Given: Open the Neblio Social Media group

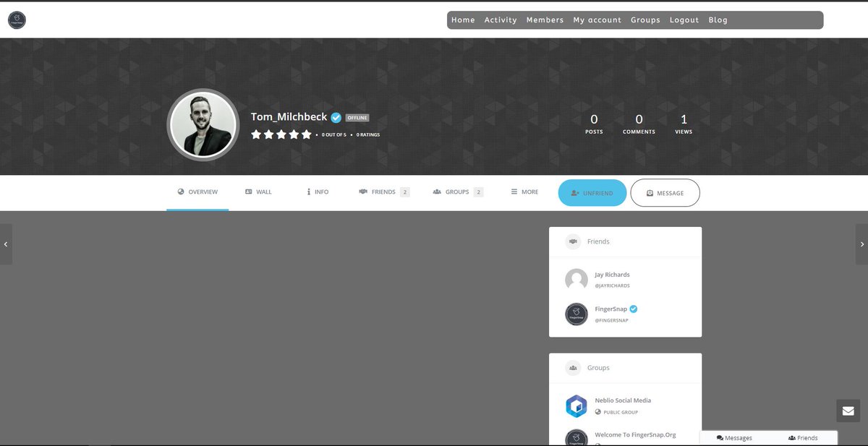Looking at the screenshot, I should click(623, 400).
